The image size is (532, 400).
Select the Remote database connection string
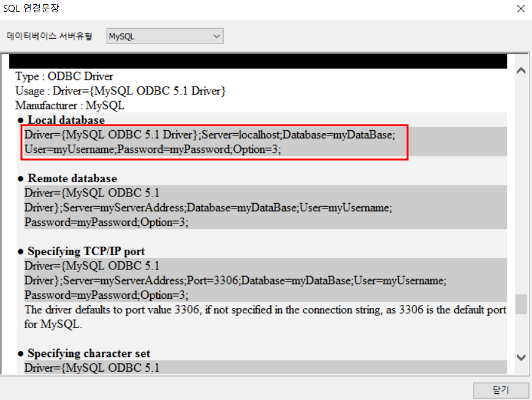tap(265, 207)
